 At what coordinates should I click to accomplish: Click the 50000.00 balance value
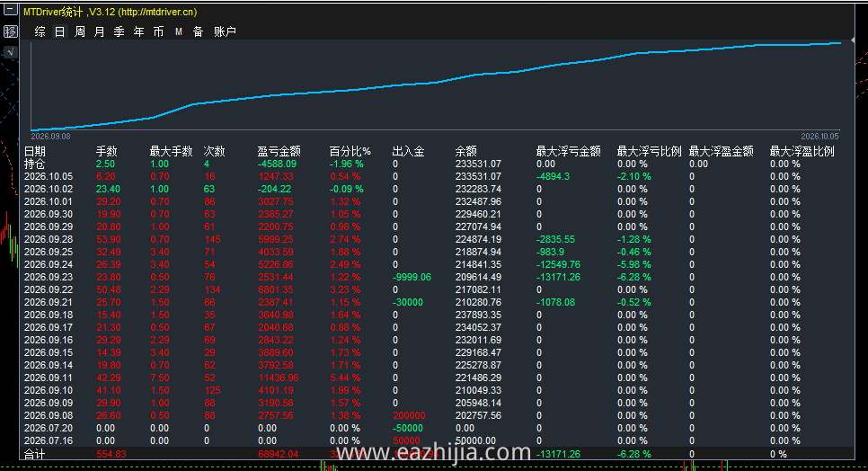pyautogui.click(x=475, y=441)
